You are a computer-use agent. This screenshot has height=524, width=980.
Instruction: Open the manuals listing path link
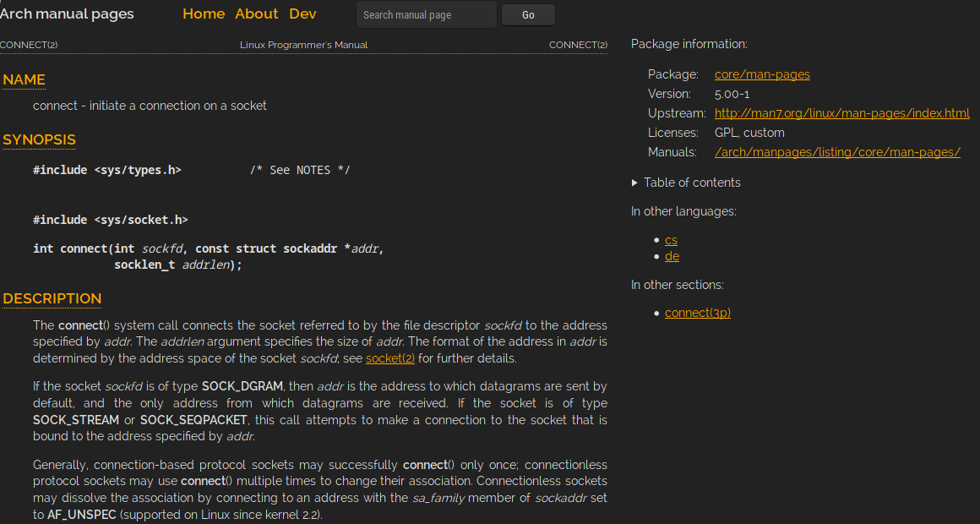837,152
